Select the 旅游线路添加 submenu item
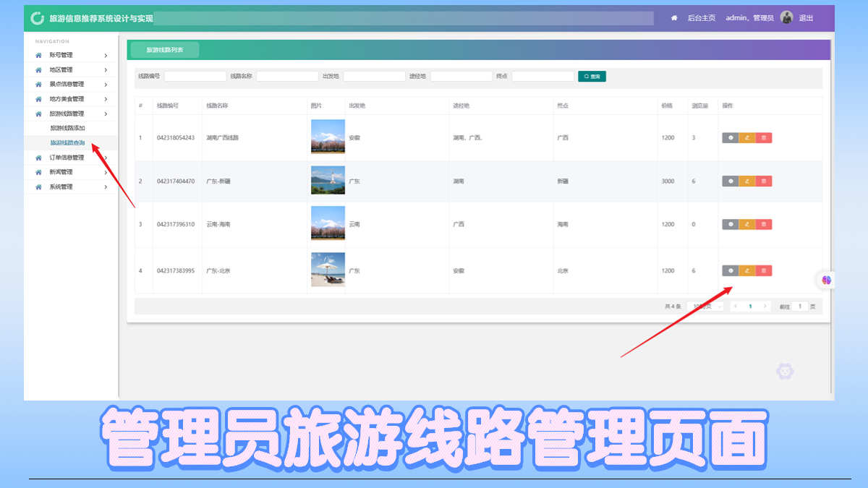Screen dimensions: 868x488 tap(67, 128)
